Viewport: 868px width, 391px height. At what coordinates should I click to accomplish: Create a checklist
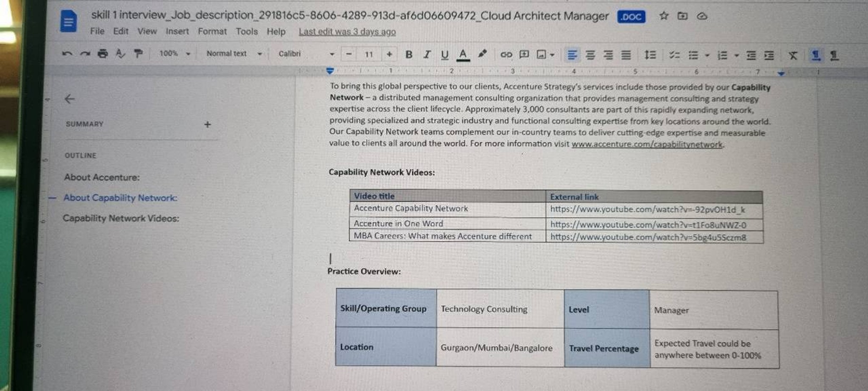(x=674, y=55)
